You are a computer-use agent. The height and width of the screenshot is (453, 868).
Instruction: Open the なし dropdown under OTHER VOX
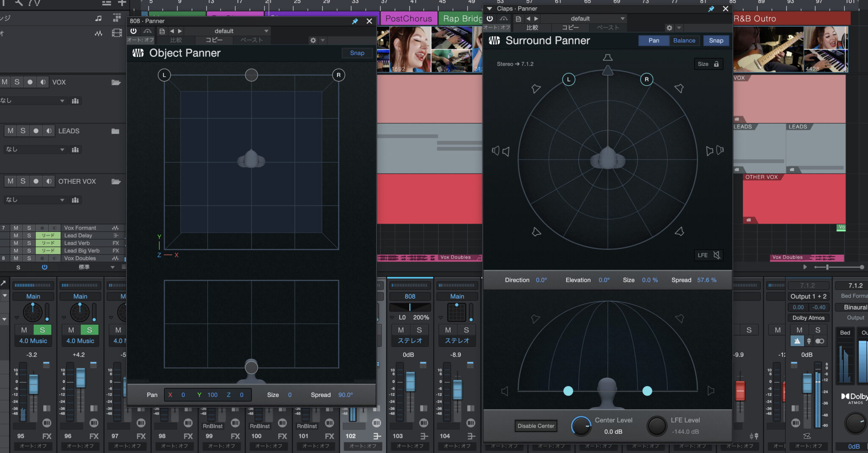pyautogui.click(x=34, y=200)
